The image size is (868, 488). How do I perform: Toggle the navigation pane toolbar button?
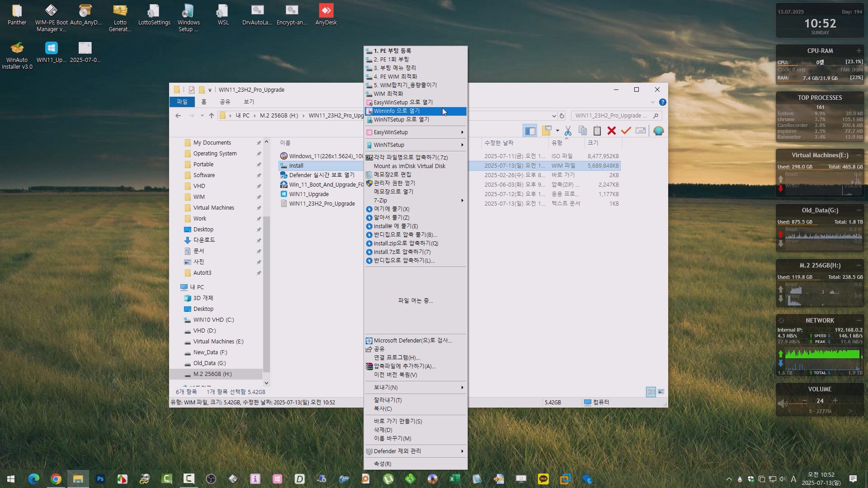(530, 131)
